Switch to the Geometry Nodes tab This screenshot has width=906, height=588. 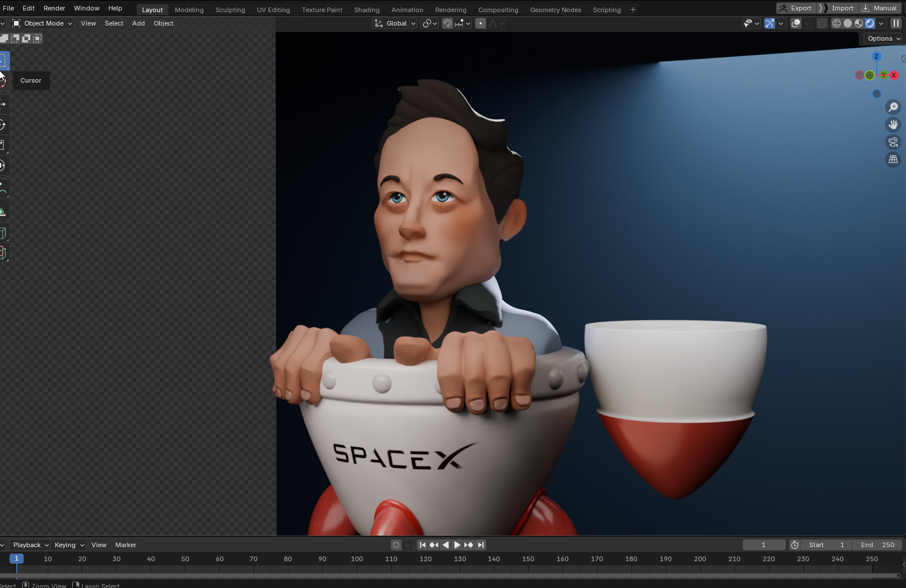click(x=555, y=10)
